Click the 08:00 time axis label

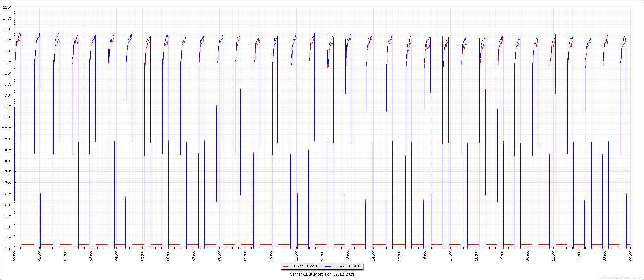220,256
